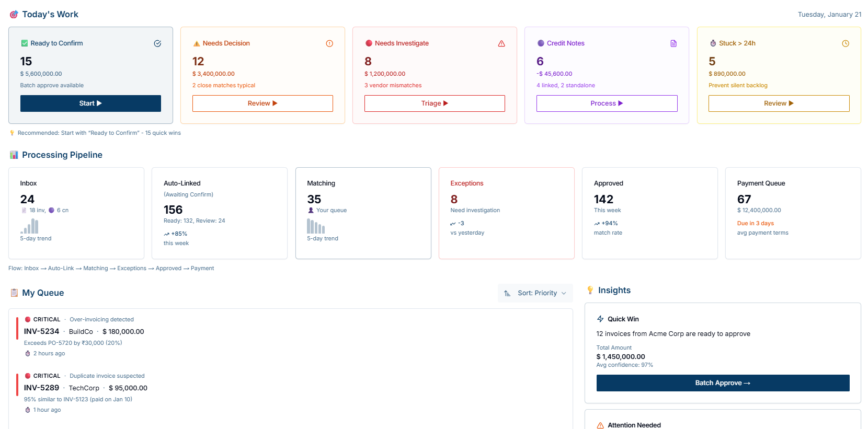Click Review on the Needs Decision card
This screenshot has height=429, width=868.
[x=262, y=103]
